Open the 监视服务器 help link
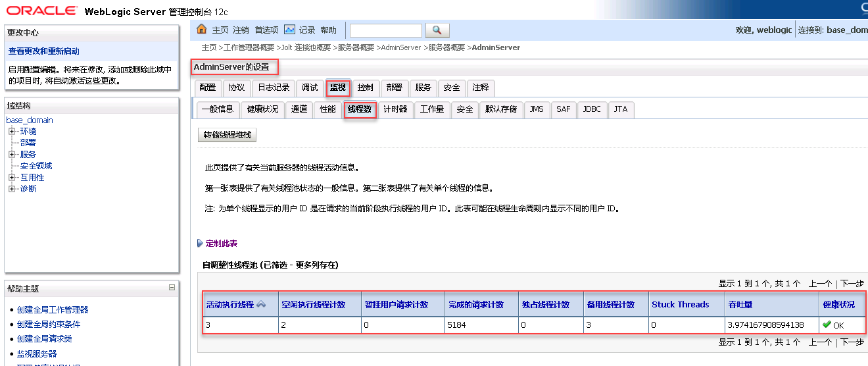The width and height of the screenshot is (868, 366). coord(37,354)
